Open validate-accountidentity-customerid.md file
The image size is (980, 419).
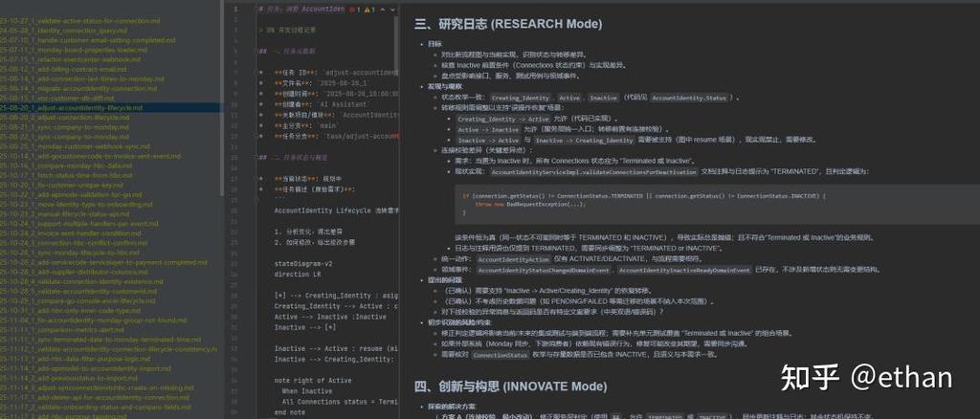click(x=77, y=292)
